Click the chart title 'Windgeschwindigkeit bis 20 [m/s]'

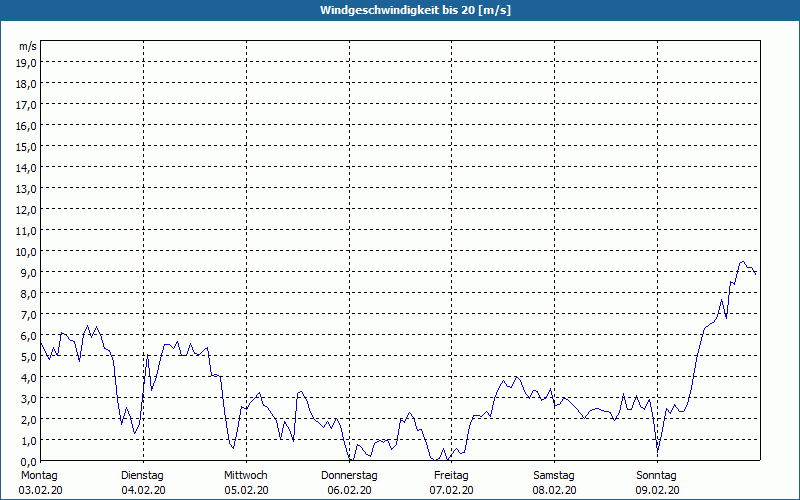tap(415, 10)
